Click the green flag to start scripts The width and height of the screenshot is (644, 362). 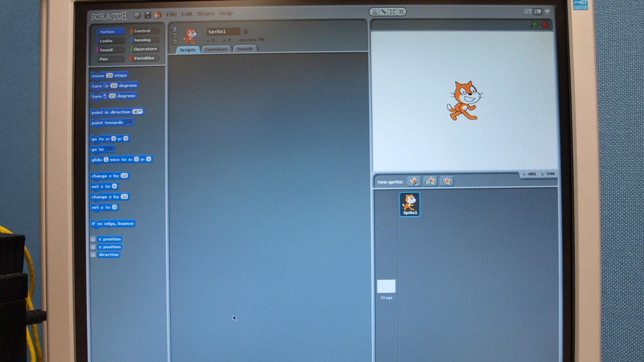pos(534,25)
